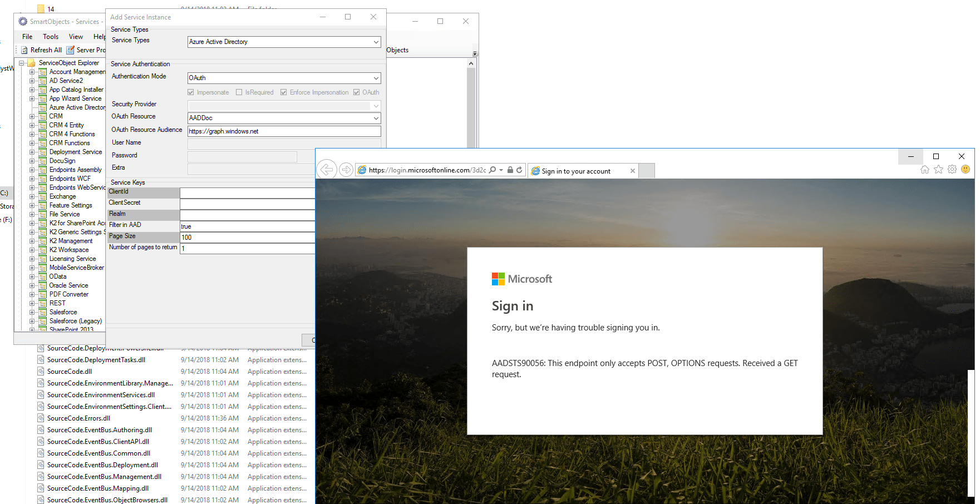This screenshot has height=504, width=980.
Task: Click the Page Size value field
Action: (248, 238)
